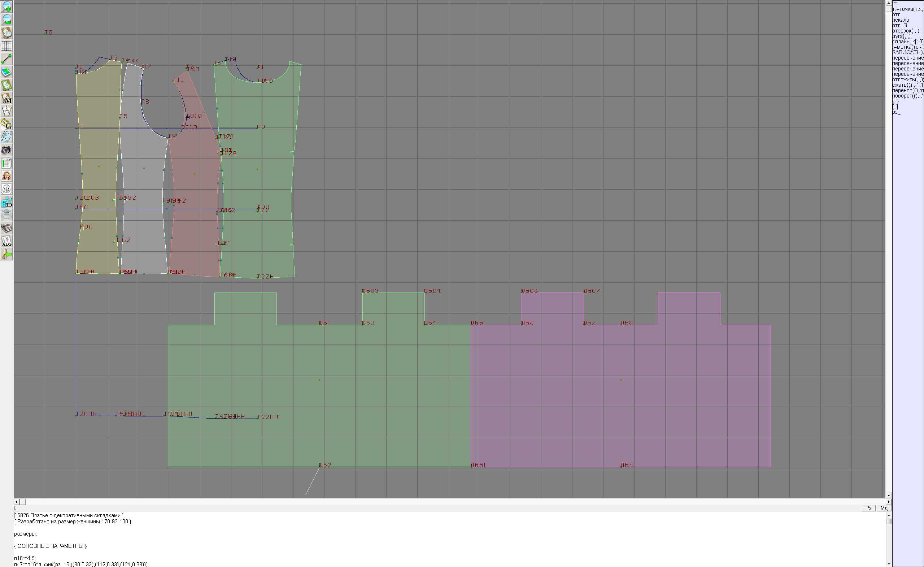The height and width of the screenshot is (567, 924).
Task: Click the horizontal scrollbar left arrow
Action: point(16,502)
